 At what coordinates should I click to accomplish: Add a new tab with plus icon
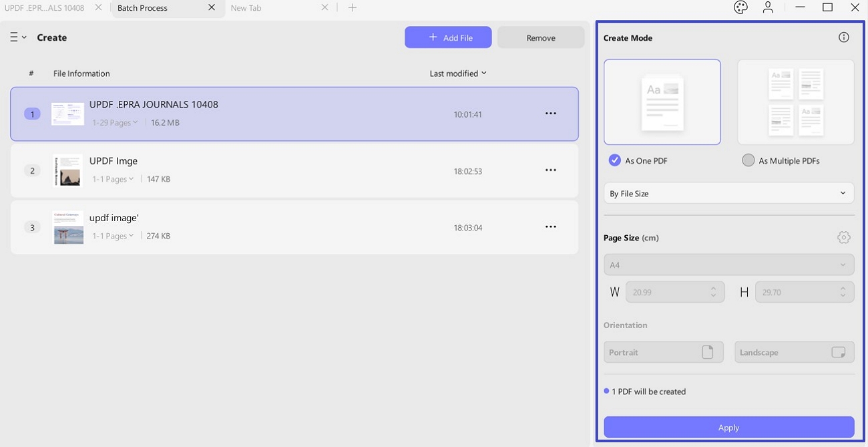pos(353,7)
